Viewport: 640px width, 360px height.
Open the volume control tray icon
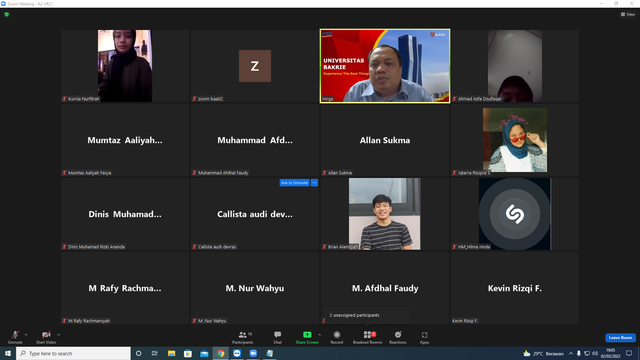pyautogui.click(x=595, y=353)
